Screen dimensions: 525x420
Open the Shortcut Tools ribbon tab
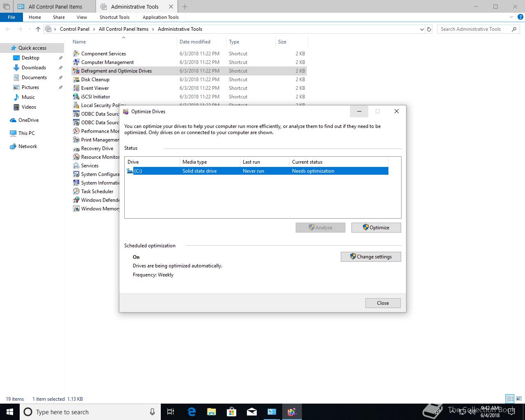pos(114,17)
